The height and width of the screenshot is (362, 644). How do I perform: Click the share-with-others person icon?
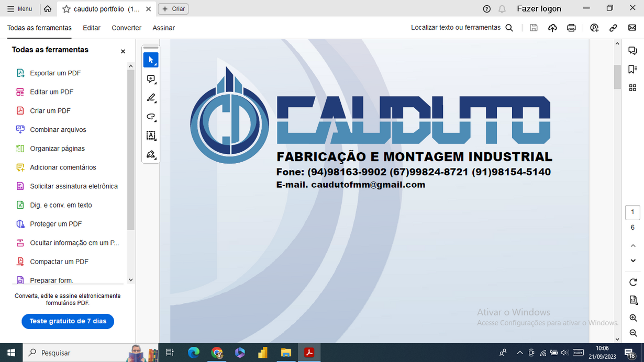click(x=594, y=28)
